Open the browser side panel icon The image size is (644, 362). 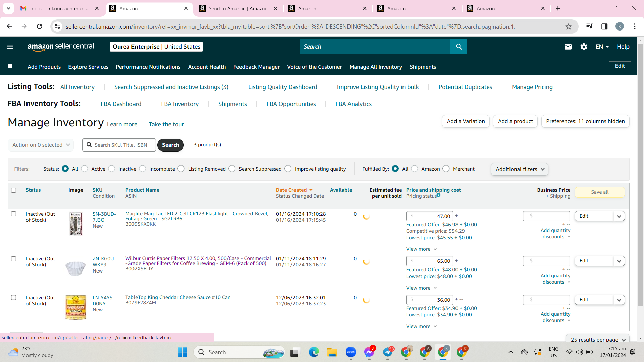coord(604,26)
